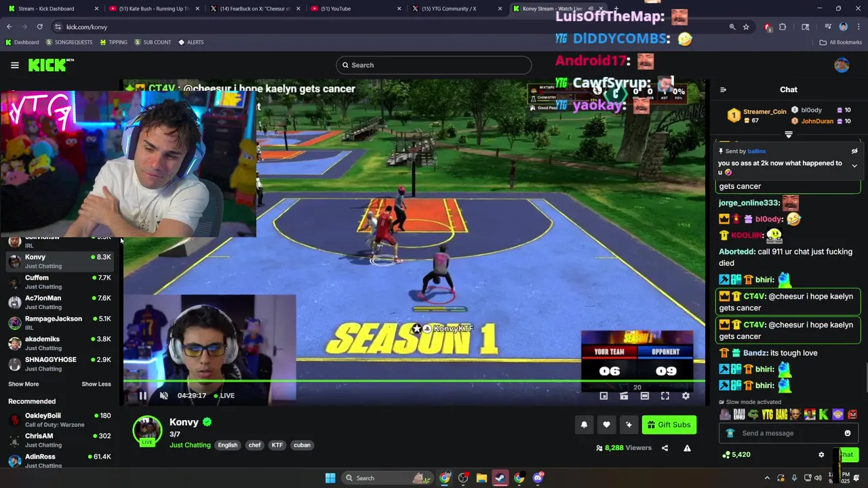Image resolution: width=868 pixels, height=488 pixels.
Task: Follow Konvy with the heart button
Action: click(x=606, y=425)
